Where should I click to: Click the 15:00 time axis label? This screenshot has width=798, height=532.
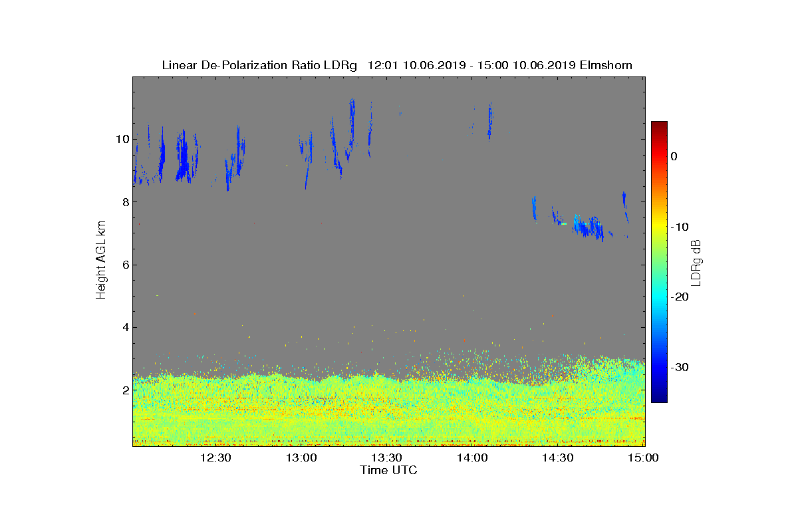[x=643, y=458]
